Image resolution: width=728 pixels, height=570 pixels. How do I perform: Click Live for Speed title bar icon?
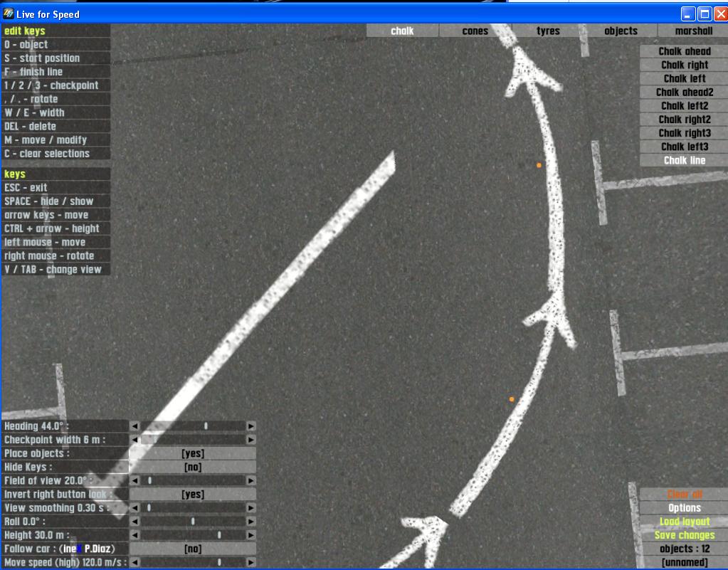pyautogui.click(x=9, y=14)
